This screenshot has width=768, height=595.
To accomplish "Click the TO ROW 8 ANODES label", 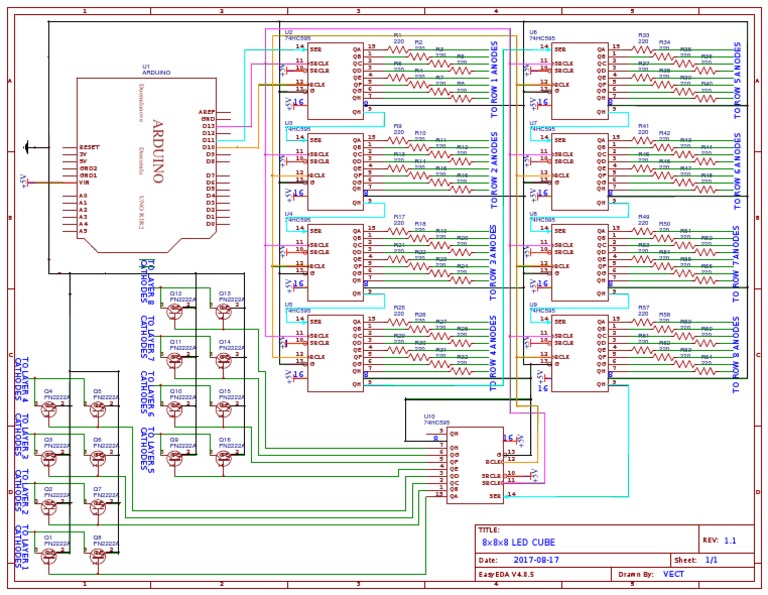I will click(736, 355).
